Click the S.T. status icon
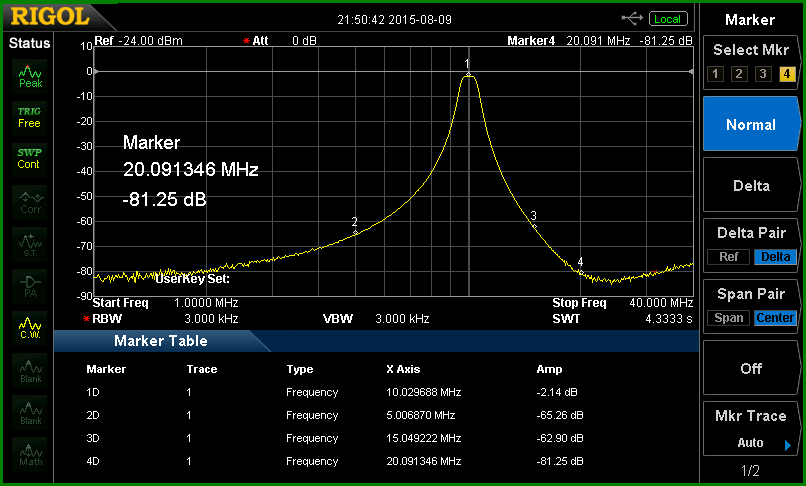Image resolution: width=806 pixels, height=486 pixels. [x=30, y=244]
